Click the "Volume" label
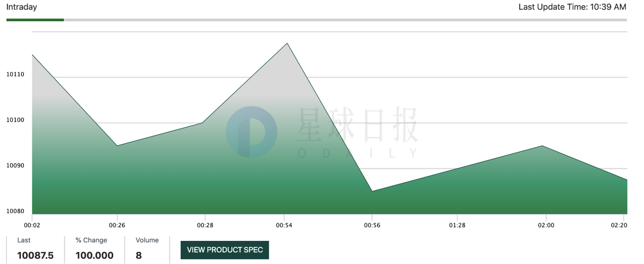The image size is (644, 264). click(147, 240)
